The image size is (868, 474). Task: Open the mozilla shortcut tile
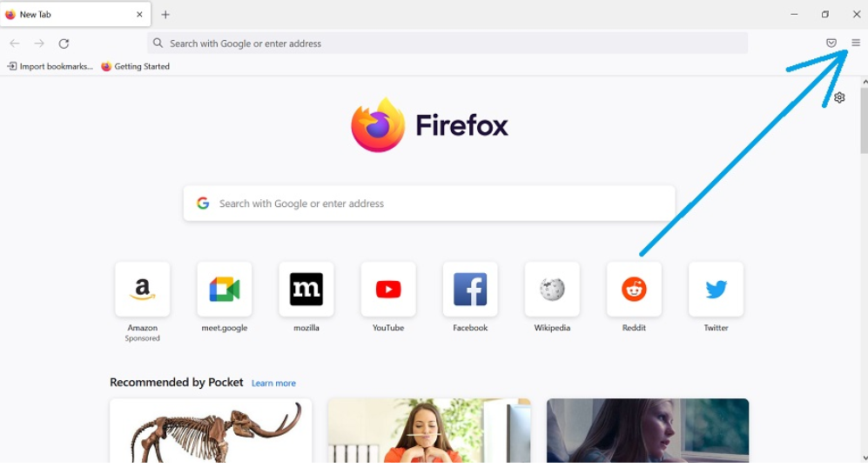point(306,290)
